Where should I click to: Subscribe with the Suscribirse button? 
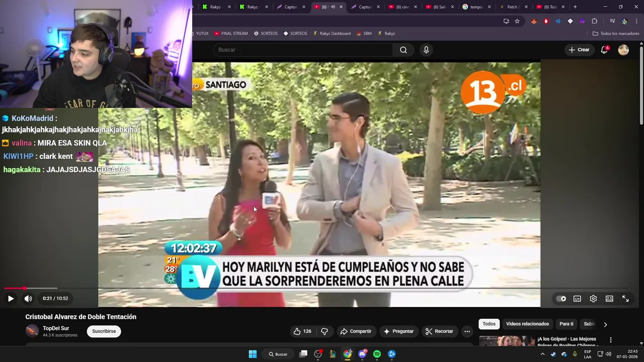tap(104, 331)
